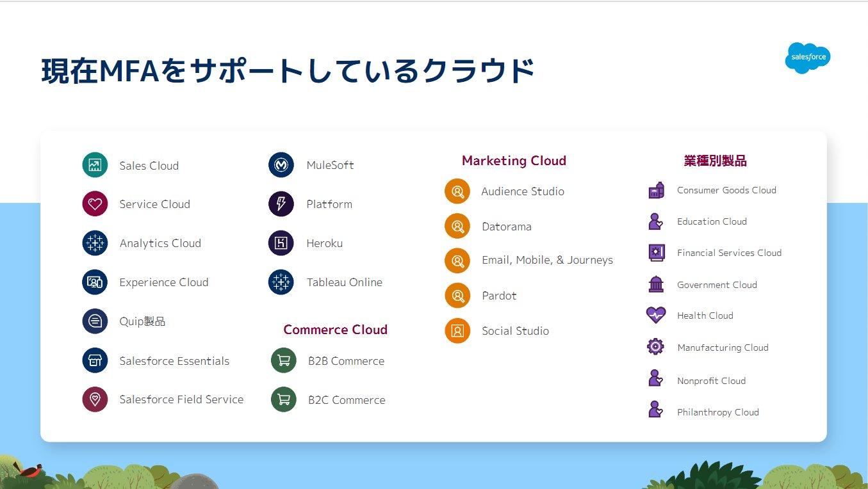The height and width of the screenshot is (489, 868).
Task: Click the Education Cloud icon
Action: pyautogui.click(x=655, y=221)
